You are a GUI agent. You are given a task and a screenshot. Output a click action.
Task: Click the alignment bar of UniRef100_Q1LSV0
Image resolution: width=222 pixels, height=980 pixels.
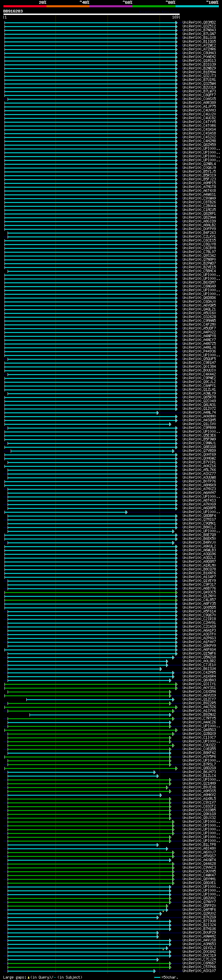[x=88, y=424]
